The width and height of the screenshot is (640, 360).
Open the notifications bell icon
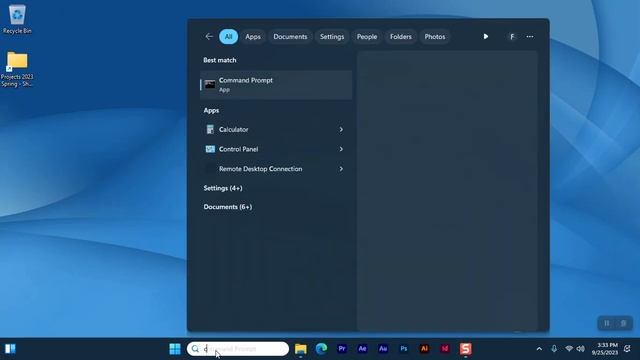point(627,349)
